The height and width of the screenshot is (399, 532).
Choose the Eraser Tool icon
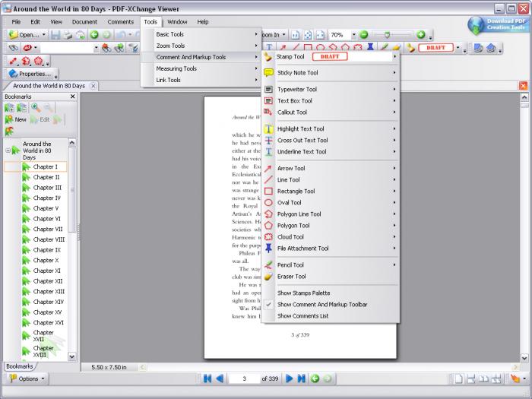(268, 277)
